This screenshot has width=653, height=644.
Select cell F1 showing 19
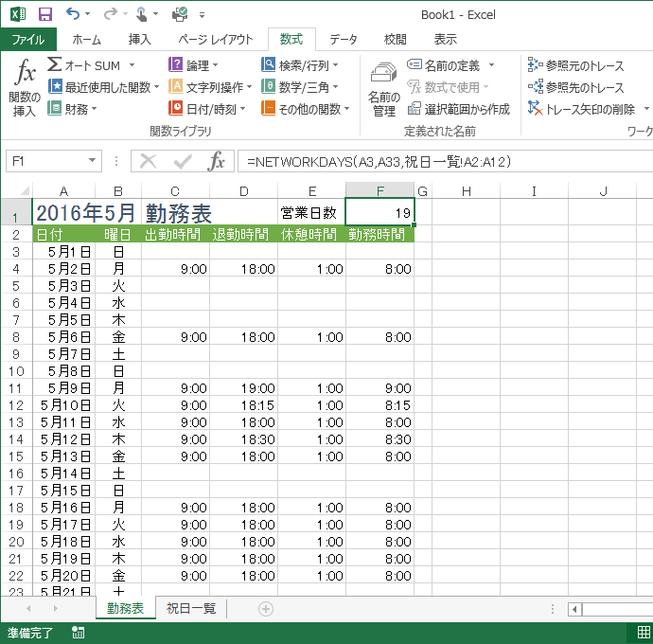tap(379, 212)
